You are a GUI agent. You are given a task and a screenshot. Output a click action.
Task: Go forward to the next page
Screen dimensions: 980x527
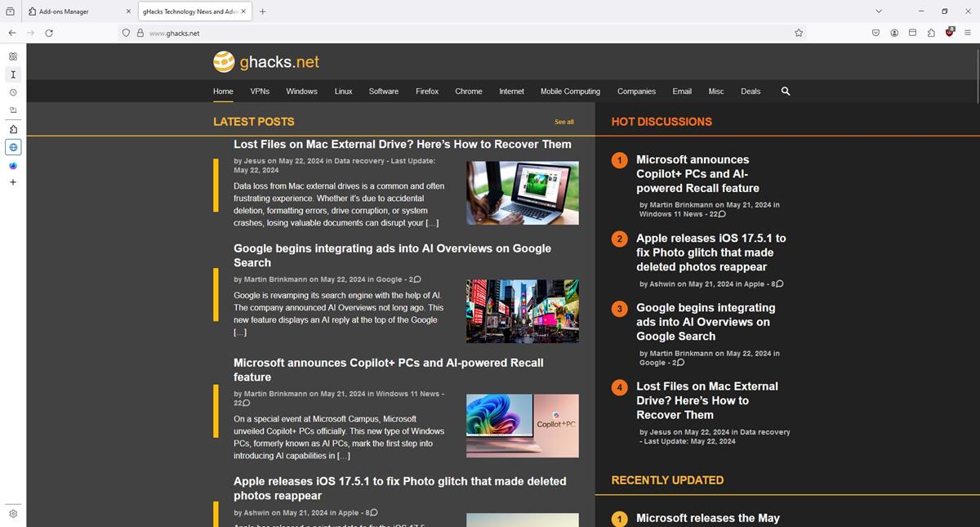pos(30,33)
